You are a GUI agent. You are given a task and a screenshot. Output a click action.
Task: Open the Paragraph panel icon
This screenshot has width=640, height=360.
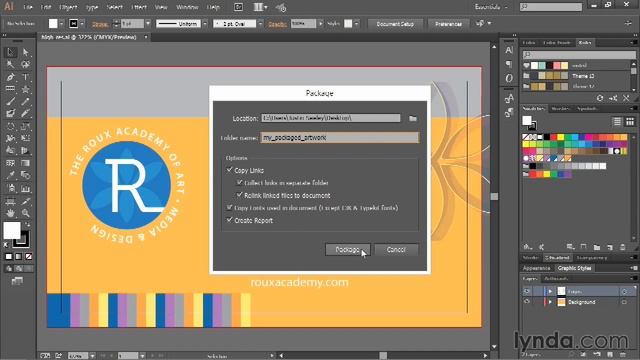(509, 64)
